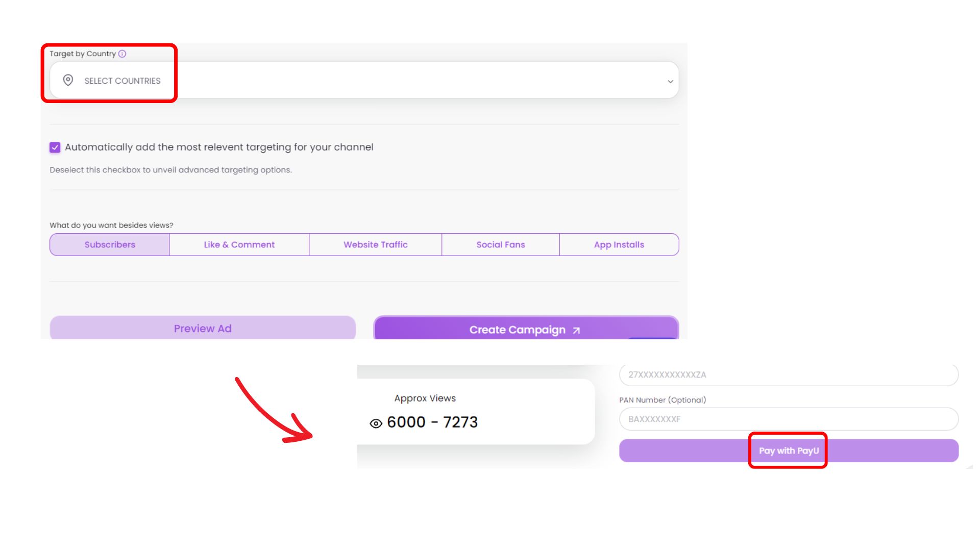The height and width of the screenshot is (551, 980).
Task: Click the eye icon beside the views count
Action: 376,423
